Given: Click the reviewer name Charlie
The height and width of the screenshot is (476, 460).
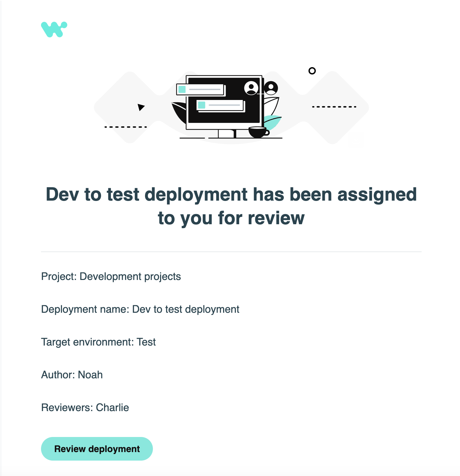Looking at the screenshot, I should (x=112, y=407).
